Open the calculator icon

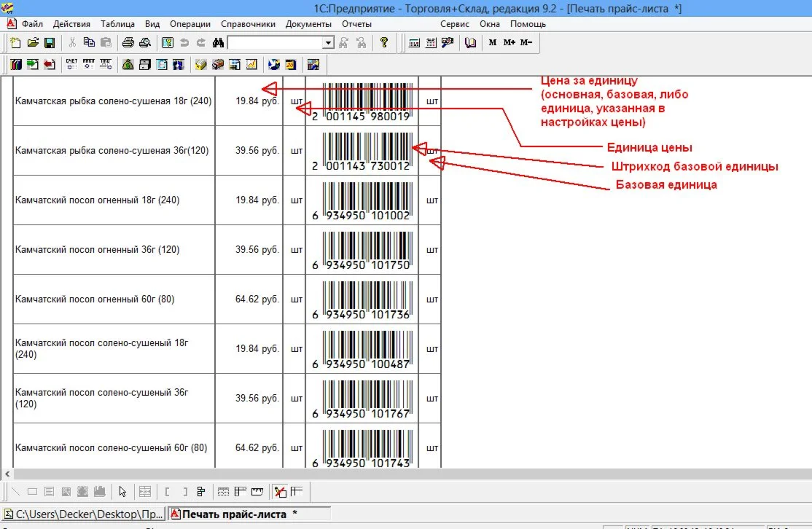click(x=414, y=43)
